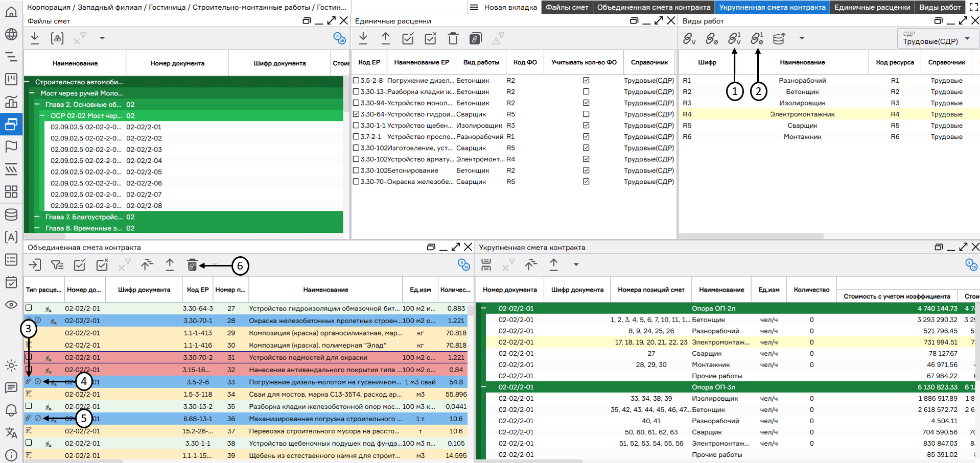Image resolution: width=980 pixels, height=463 pixels.
Task: Click the database icon in the left sidebar
Action: (x=11, y=214)
